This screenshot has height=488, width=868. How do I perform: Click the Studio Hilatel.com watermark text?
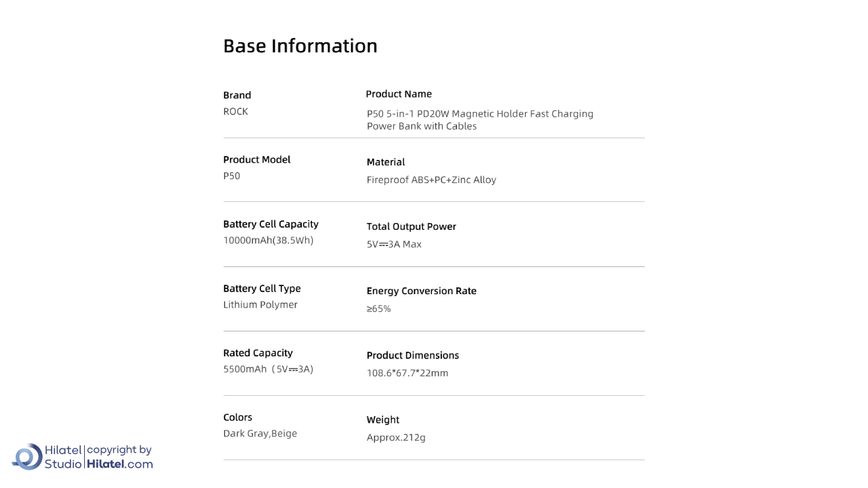(x=99, y=464)
